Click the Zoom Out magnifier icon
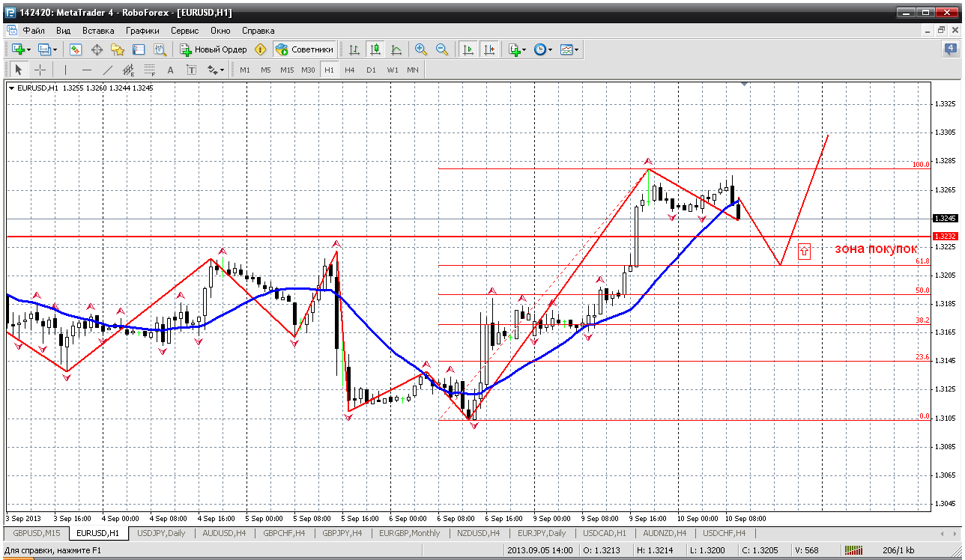 coord(442,49)
